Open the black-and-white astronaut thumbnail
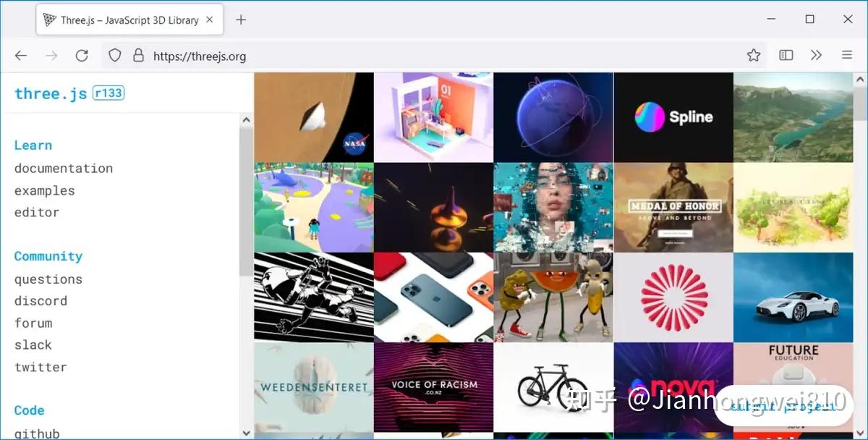 (x=314, y=297)
